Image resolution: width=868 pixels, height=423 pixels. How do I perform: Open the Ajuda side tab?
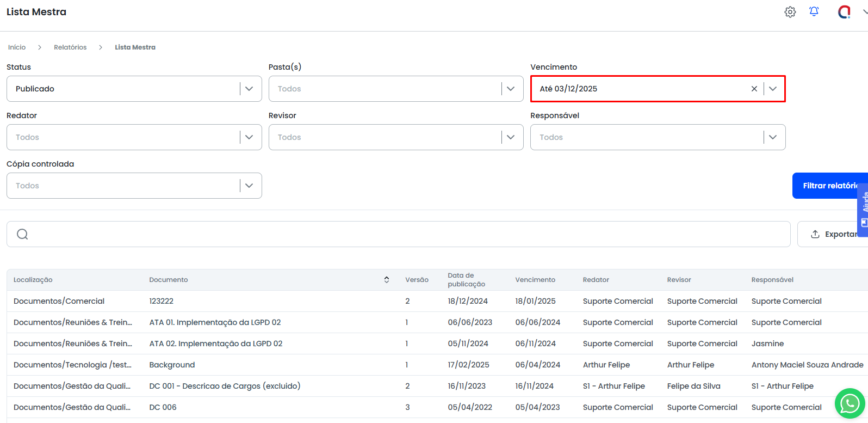[x=863, y=210]
